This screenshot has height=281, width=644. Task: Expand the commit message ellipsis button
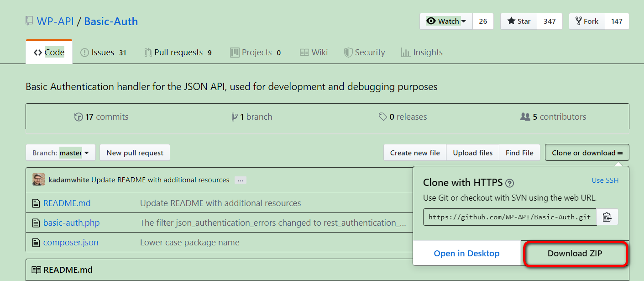(241, 180)
